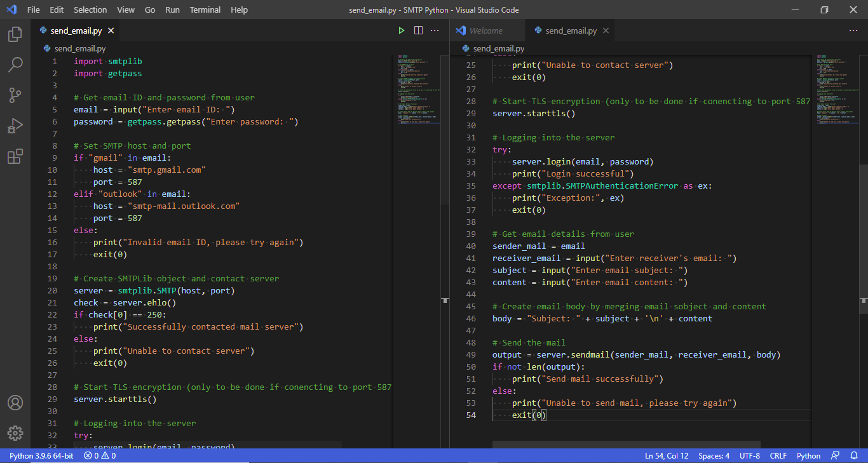Viewport: 868px width, 463px height.
Task: Open the Accounts menu icon
Action: coord(15,403)
